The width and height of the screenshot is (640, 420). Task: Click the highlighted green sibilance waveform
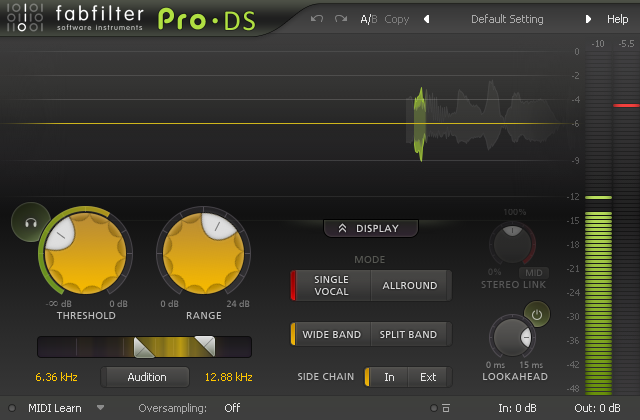420,123
